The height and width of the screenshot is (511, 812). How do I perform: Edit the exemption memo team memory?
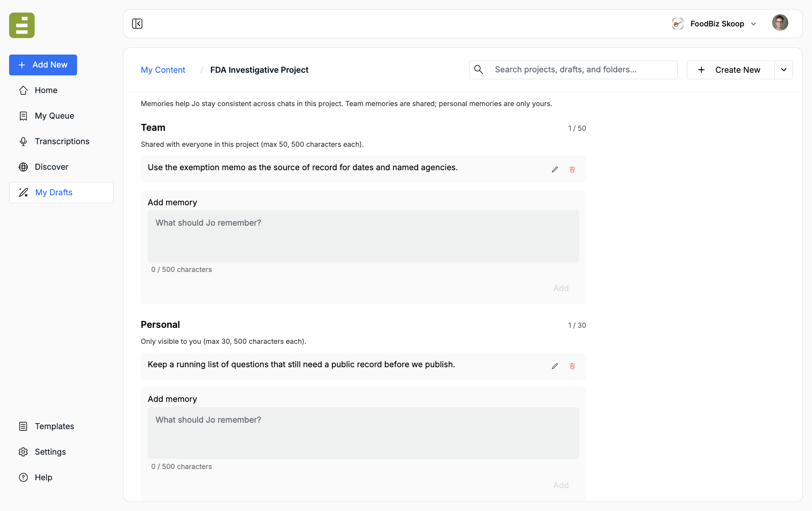point(555,169)
